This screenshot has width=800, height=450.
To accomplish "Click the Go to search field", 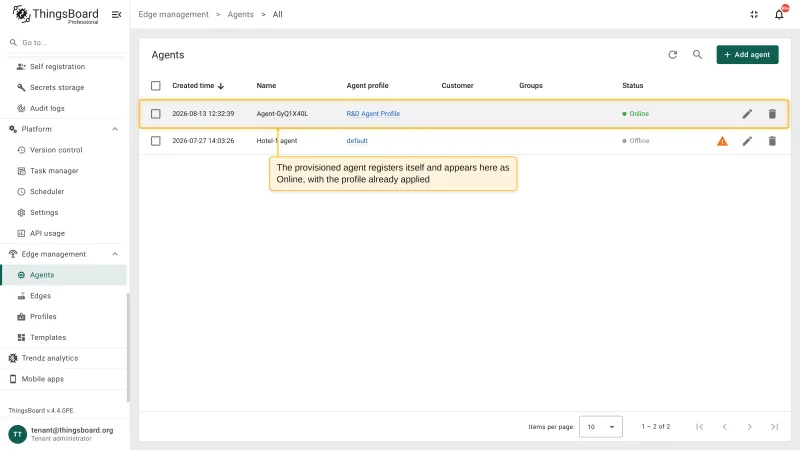I will (x=66, y=43).
